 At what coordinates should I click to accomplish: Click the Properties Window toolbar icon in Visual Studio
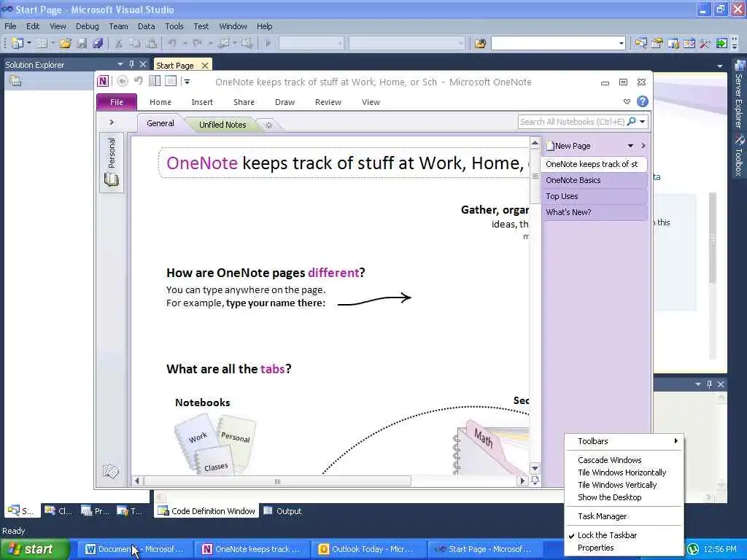pyautogui.click(x=657, y=43)
